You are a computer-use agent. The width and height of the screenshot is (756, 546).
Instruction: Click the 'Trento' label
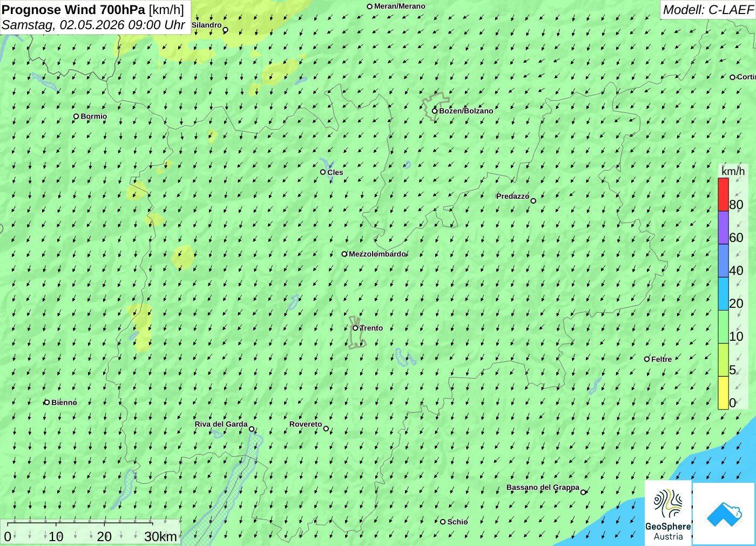tap(372, 328)
